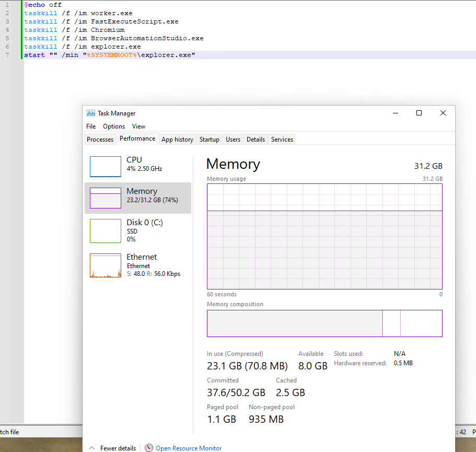Screen dimensions: 476x452
Task: Click the Memory usage graph
Action: tap(324, 236)
